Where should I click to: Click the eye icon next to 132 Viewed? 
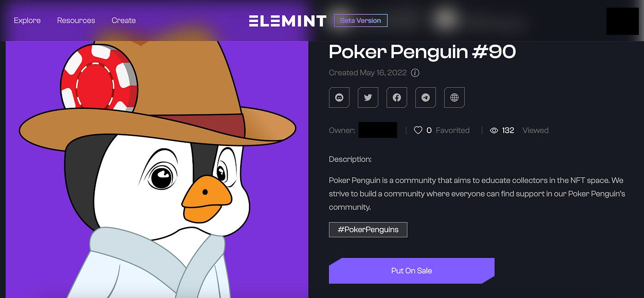pos(494,130)
